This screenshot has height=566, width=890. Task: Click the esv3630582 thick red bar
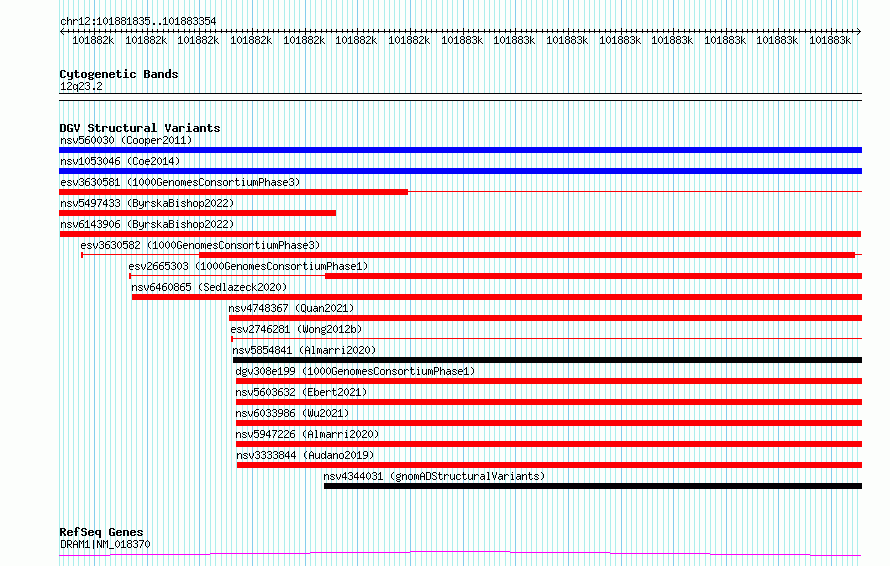[527, 255]
